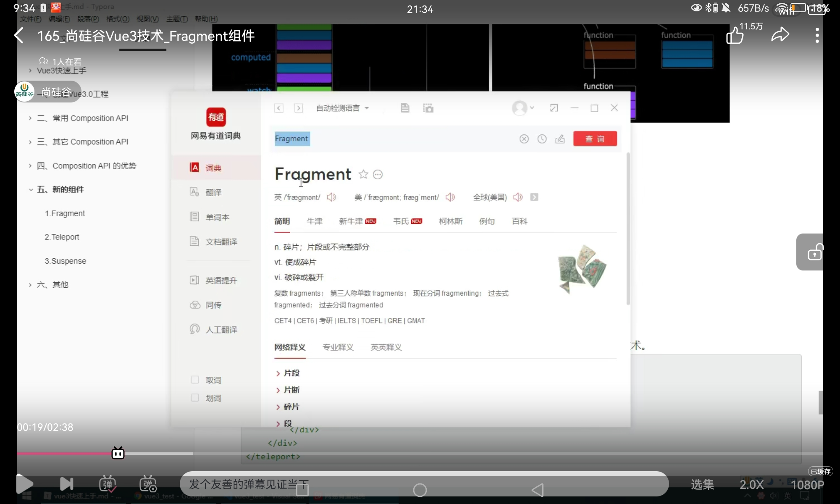Play British pronunciation of Fragment
This screenshot has width=840, height=504.
331,197
